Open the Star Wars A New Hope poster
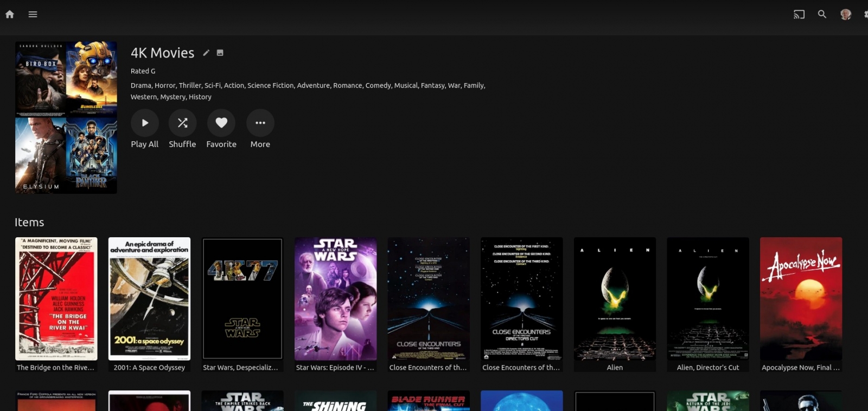This screenshot has height=411, width=868. point(336,299)
